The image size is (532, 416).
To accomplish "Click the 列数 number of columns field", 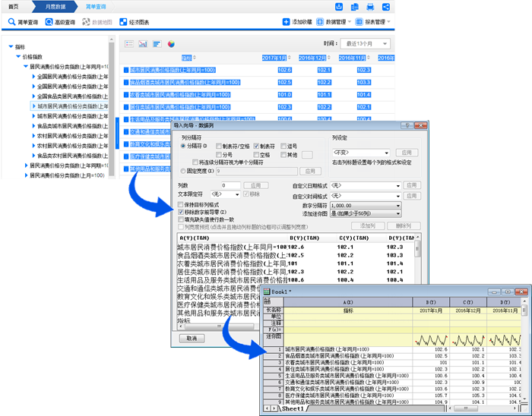I will pyautogui.click(x=231, y=185).
